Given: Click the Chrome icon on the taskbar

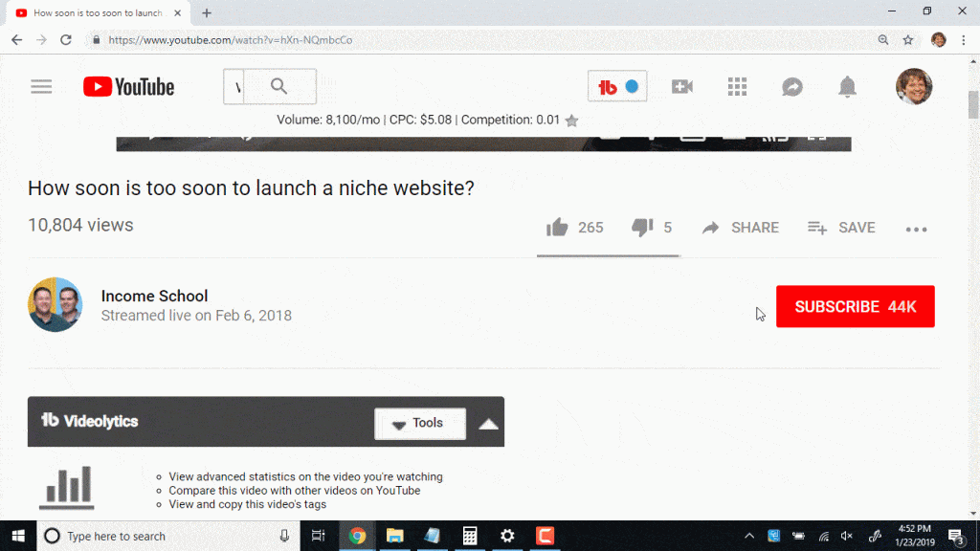Looking at the screenshot, I should 357,536.
